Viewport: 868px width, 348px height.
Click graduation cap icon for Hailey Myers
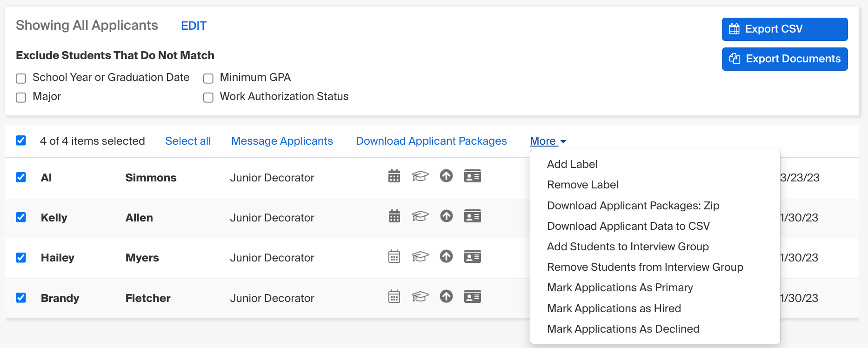coord(420,256)
